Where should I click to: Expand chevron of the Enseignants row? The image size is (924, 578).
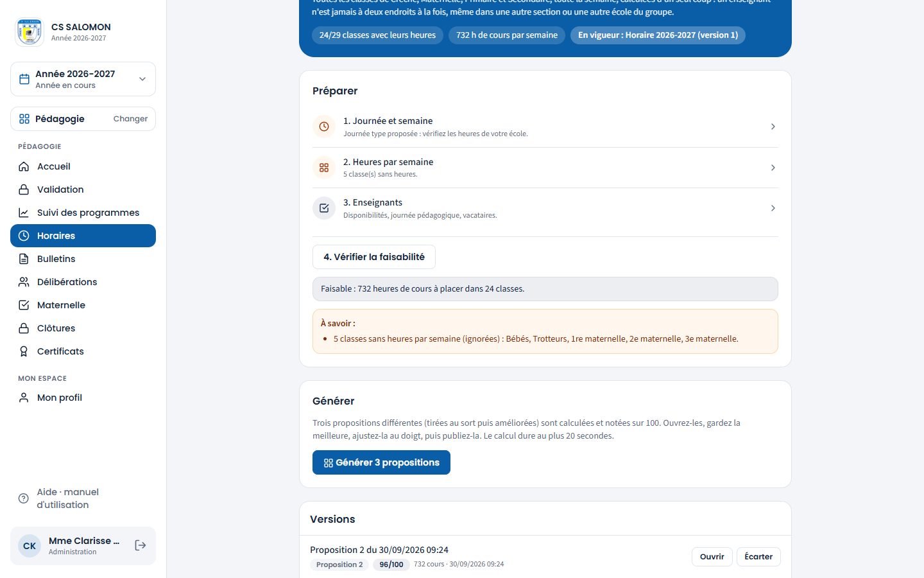[x=773, y=208]
